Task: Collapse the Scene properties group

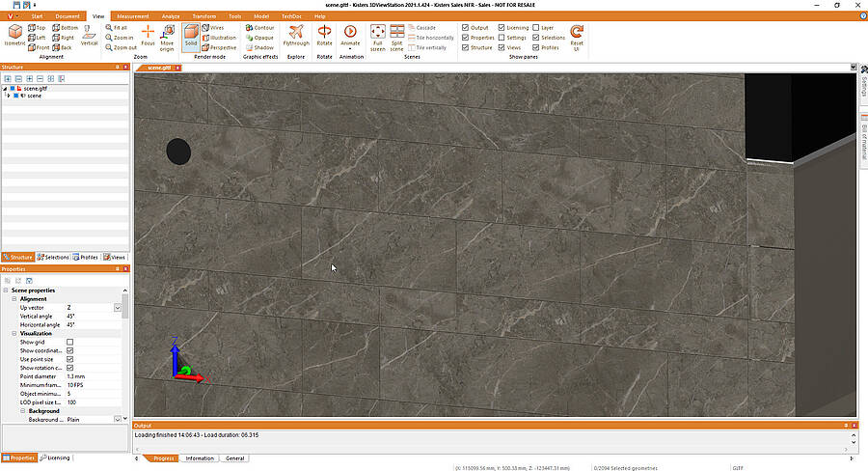Action: point(6,290)
